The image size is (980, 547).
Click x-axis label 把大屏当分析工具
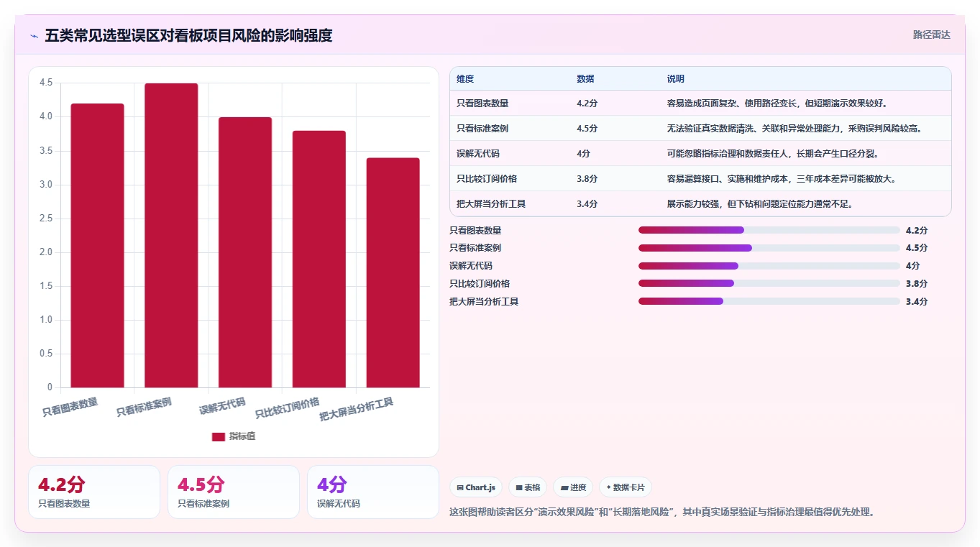tap(357, 410)
